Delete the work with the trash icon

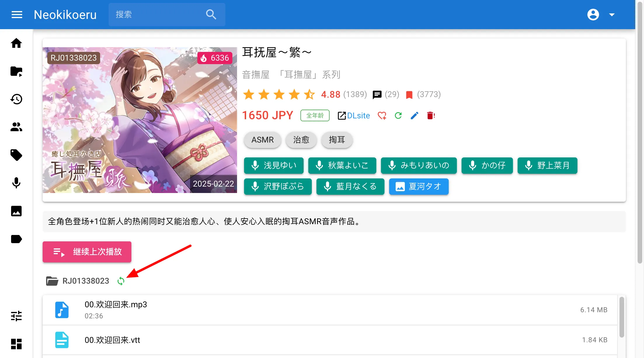431,116
